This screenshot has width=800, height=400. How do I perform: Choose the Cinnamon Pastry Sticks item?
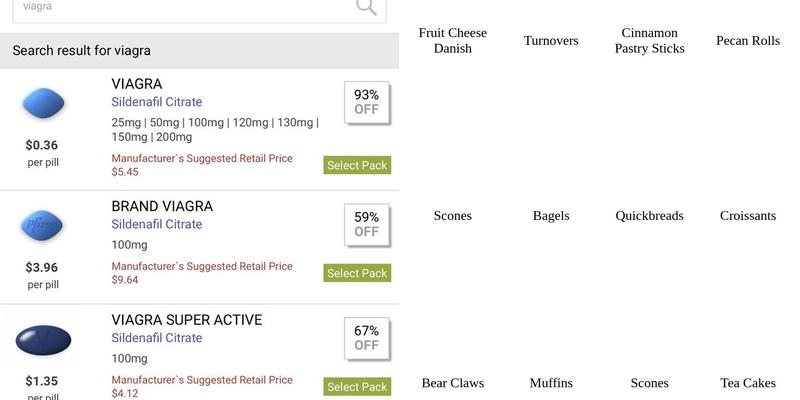(x=650, y=41)
